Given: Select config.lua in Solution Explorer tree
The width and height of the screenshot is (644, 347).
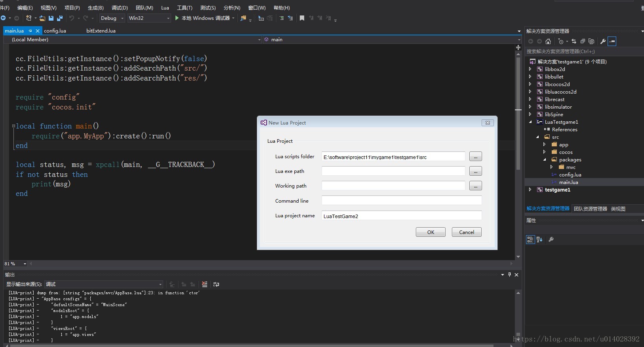Looking at the screenshot, I should pyautogui.click(x=570, y=174).
